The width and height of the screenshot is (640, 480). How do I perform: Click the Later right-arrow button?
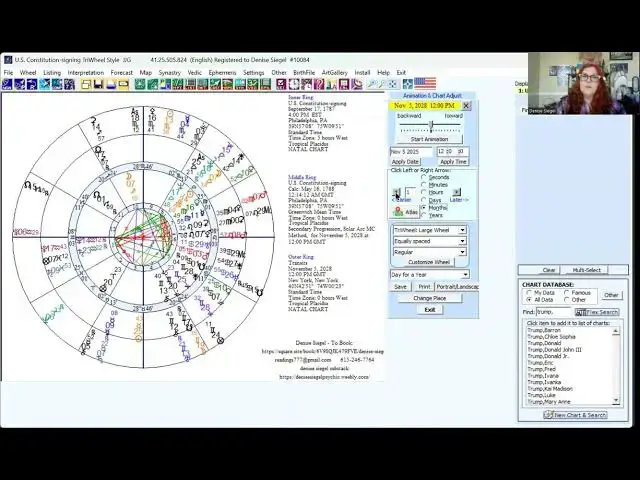[456, 191]
